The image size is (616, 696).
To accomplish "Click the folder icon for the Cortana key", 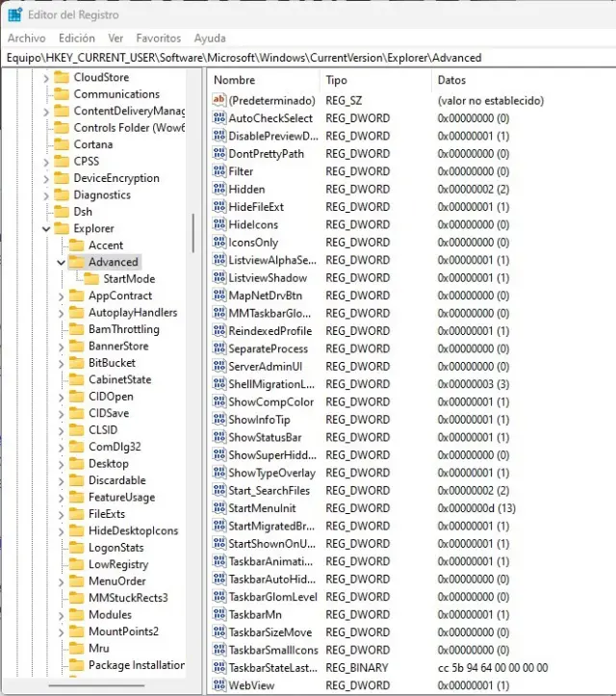I will (62, 144).
